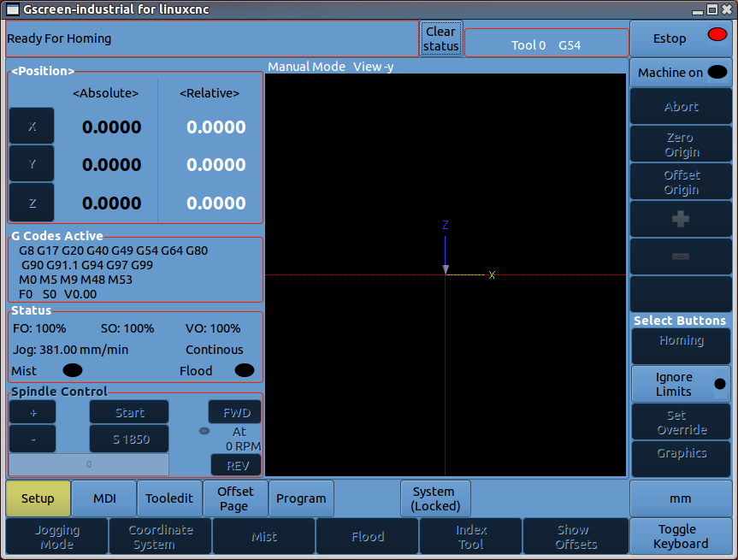
Task: Click the Y relative position value
Action: [216, 165]
